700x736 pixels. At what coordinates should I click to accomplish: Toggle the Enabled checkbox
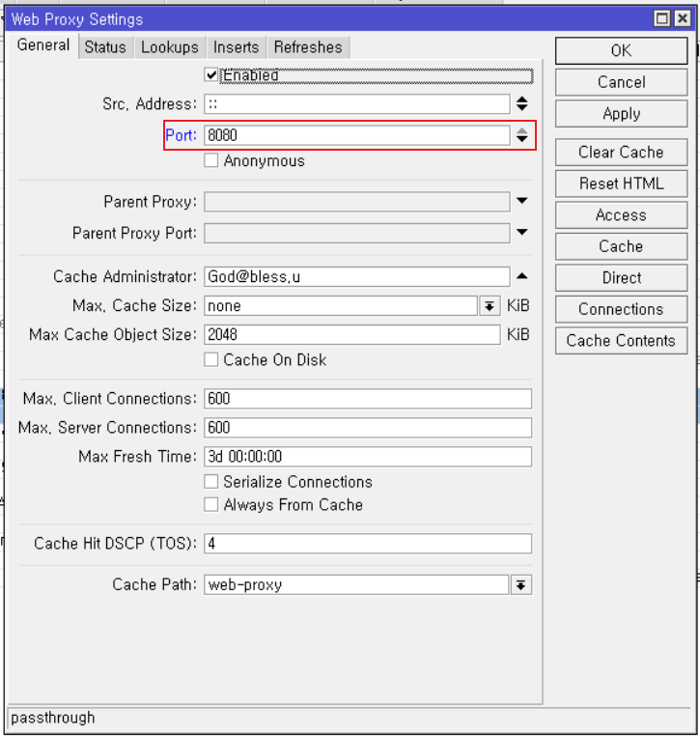[x=211, y=75]
